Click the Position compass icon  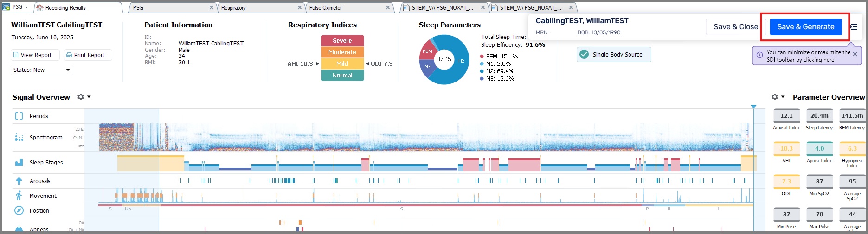point(19,210)
